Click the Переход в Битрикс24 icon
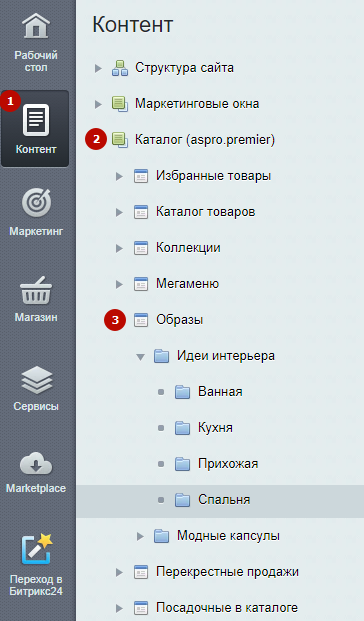364x621 pixels. pos(37,549)
